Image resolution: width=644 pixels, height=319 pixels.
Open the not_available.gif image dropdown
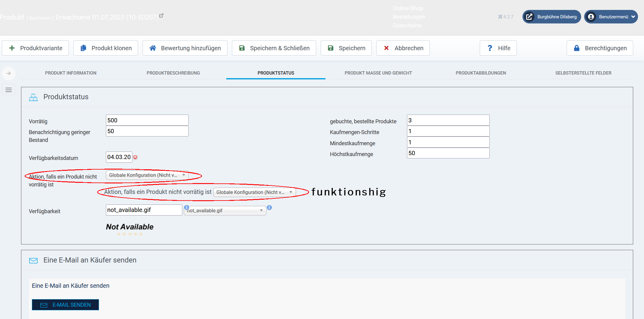point(225,210)
